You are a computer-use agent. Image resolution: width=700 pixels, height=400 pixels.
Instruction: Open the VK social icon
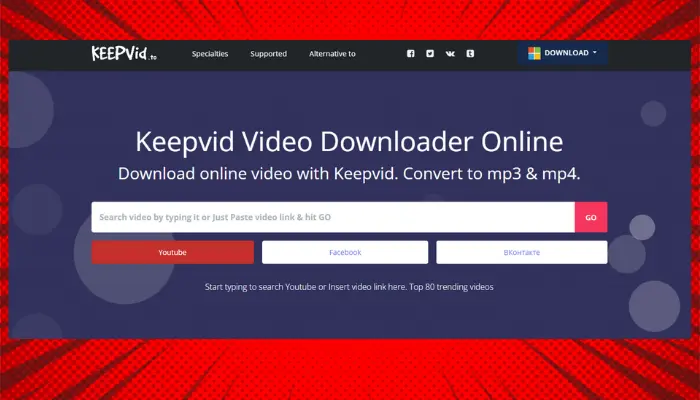pos(450,54)
